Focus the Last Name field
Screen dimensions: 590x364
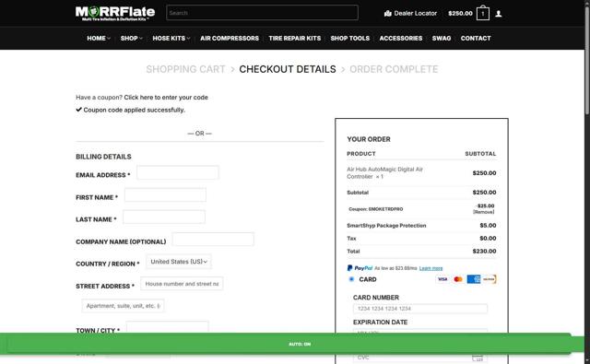(164, 217)
